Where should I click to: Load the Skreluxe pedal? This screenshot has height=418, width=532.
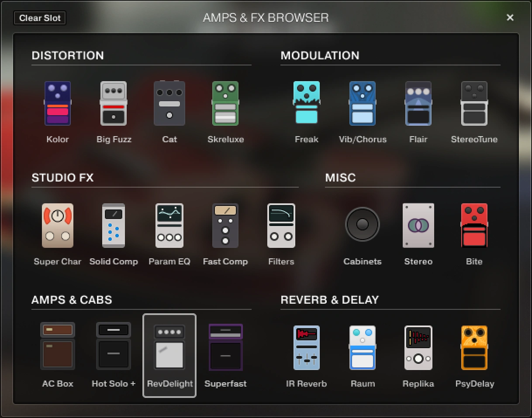225,103
